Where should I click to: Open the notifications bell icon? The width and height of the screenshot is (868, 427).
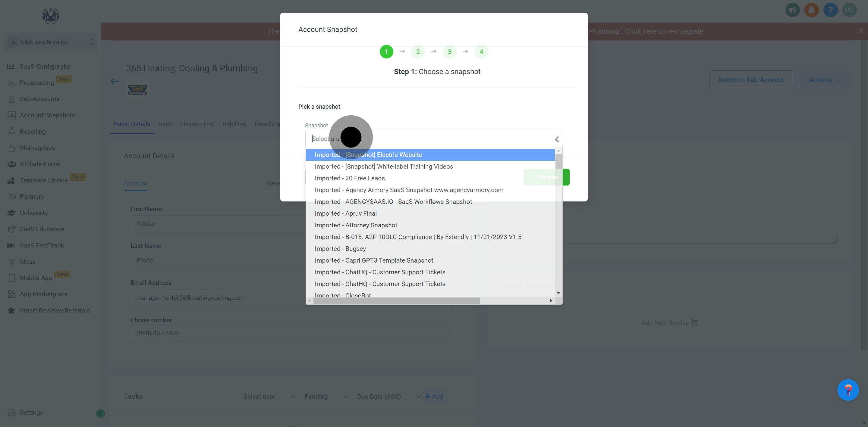pos(811,10)
